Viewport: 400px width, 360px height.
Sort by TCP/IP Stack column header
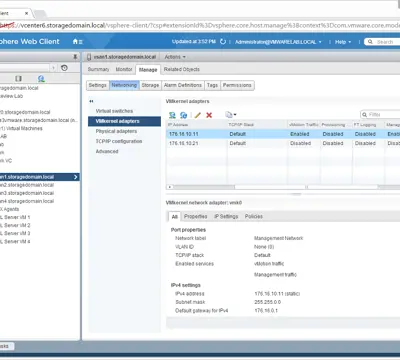tap(257, 125)
